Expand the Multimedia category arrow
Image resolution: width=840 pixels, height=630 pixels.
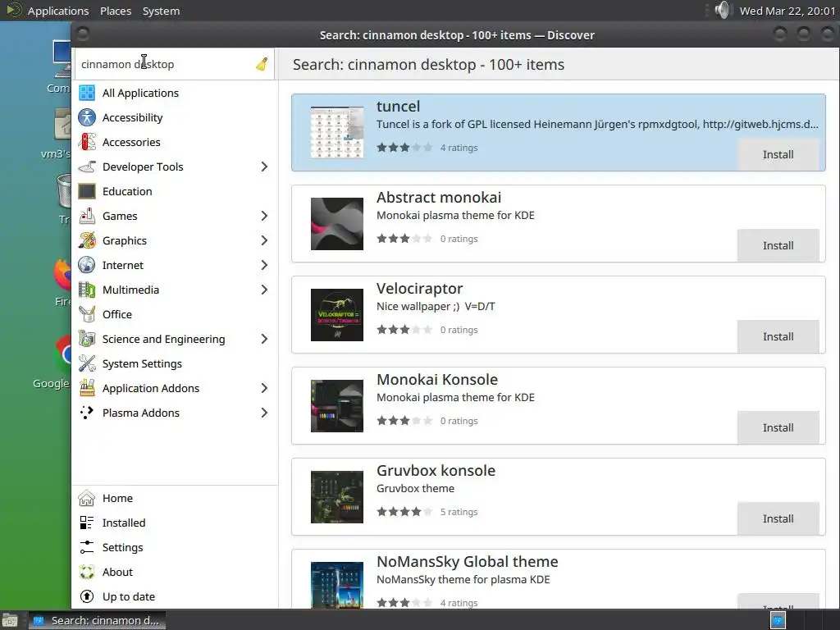tap(264, 290)
